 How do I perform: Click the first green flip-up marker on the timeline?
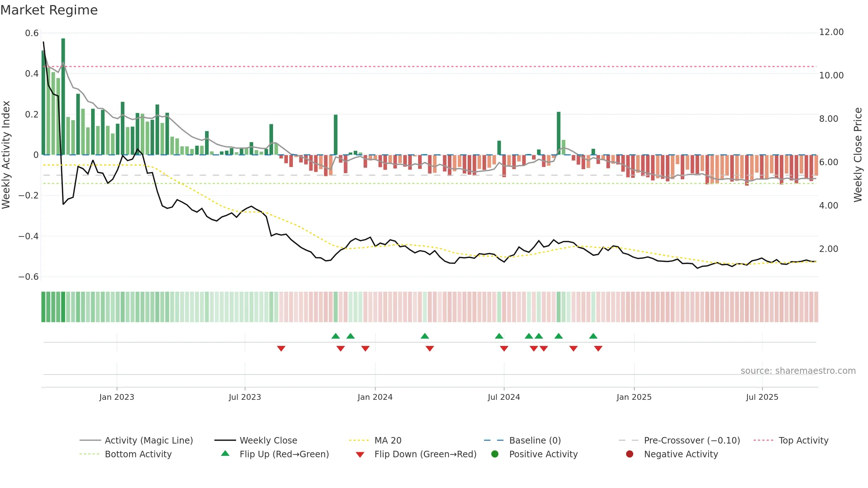tap(336, 336)
